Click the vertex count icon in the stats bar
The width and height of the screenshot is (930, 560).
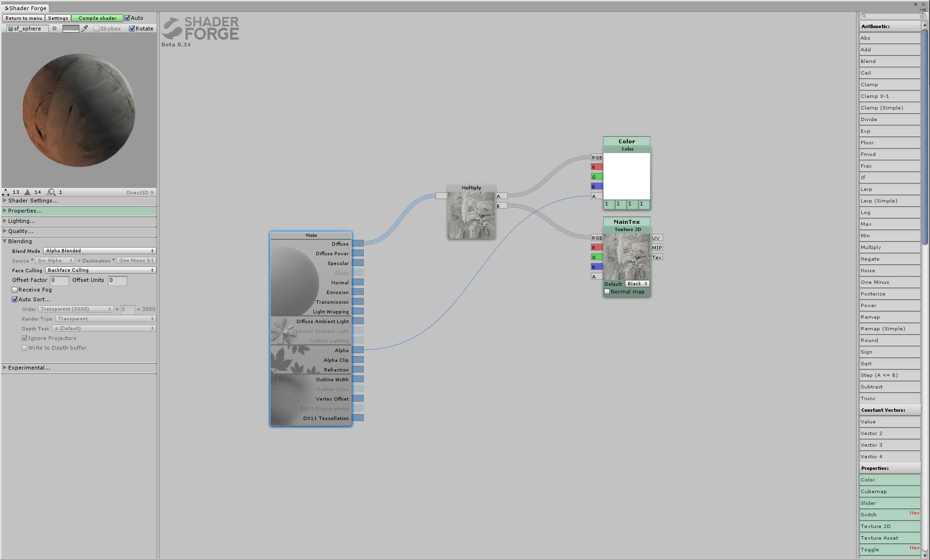[6, 192]
